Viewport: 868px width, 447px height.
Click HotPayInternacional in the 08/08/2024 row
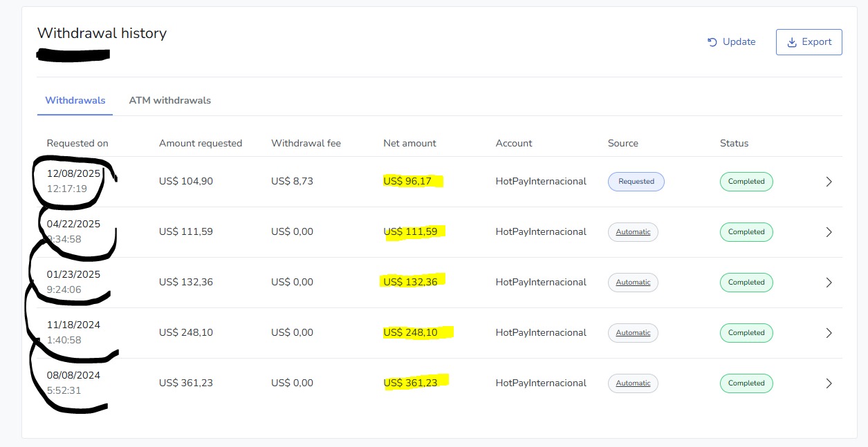pos(541,383)
